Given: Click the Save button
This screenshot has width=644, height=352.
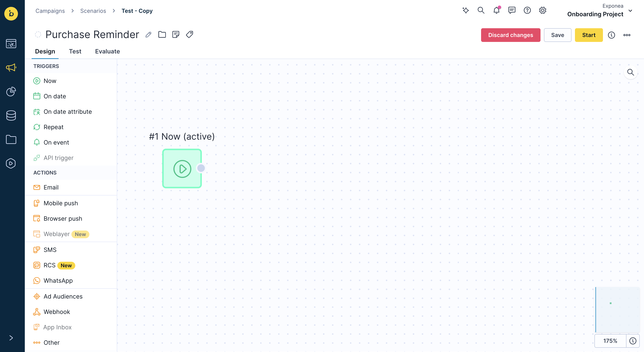Looking at the screenshot, I should pos(557,35).
